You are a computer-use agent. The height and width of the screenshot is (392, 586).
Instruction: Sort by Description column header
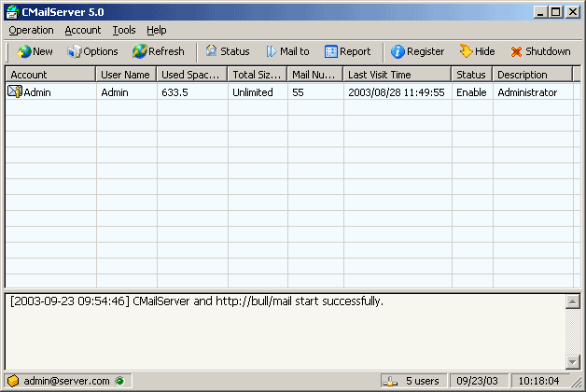[533, 75]
